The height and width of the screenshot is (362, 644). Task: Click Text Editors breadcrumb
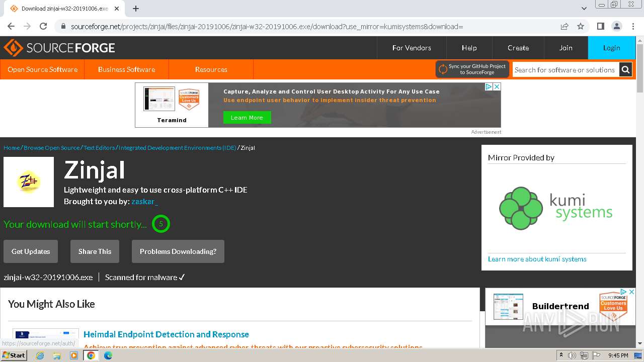point(99,148)
